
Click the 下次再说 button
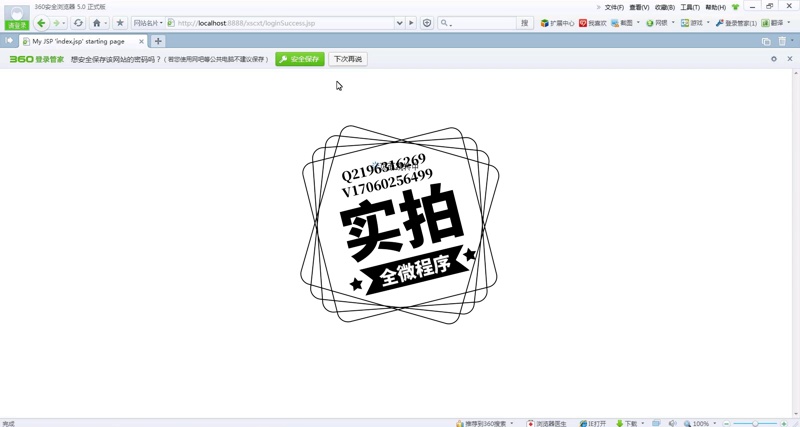(348, 59)
